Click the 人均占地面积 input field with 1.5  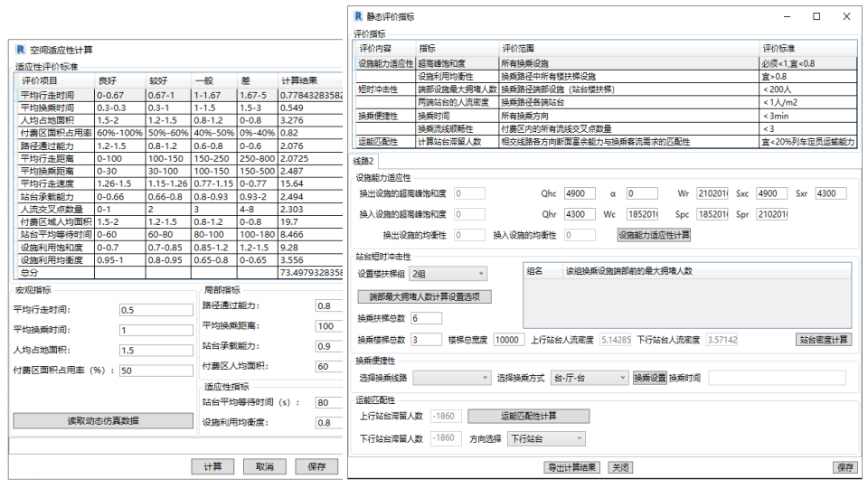pos(156,351)
